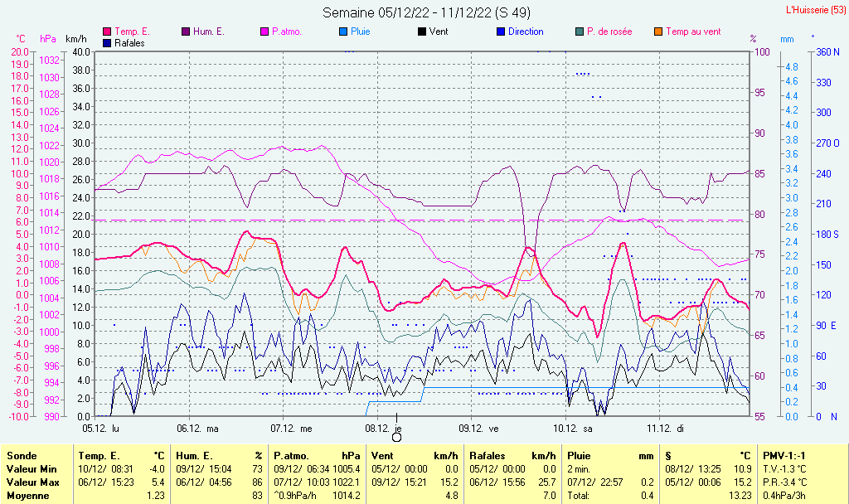Click the 'Hum. E.' legend label

pos(208,32)
